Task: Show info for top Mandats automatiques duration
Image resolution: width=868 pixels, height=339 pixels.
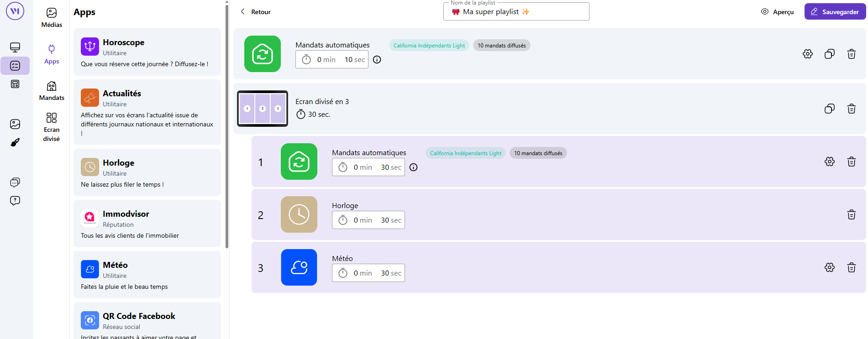Action: coord(377,60)
